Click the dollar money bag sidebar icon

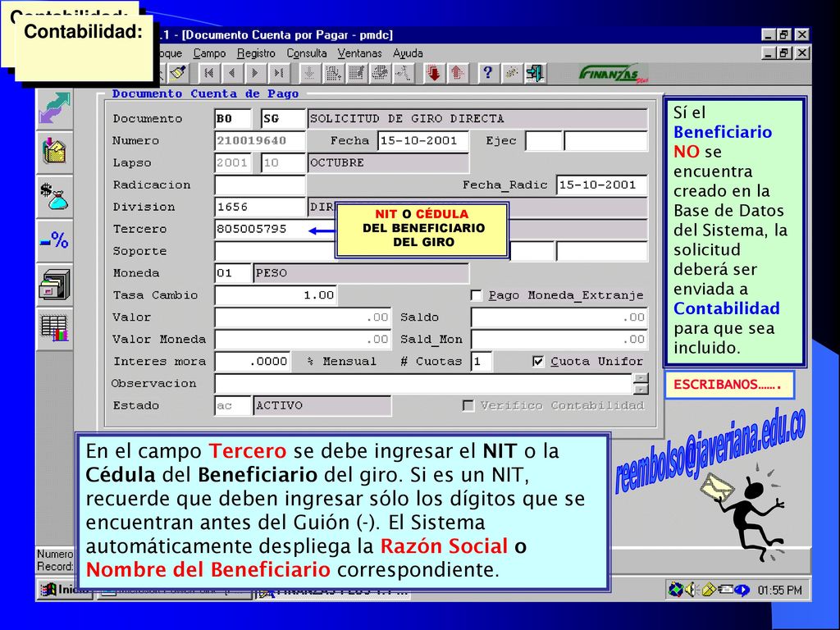point(55,196)
